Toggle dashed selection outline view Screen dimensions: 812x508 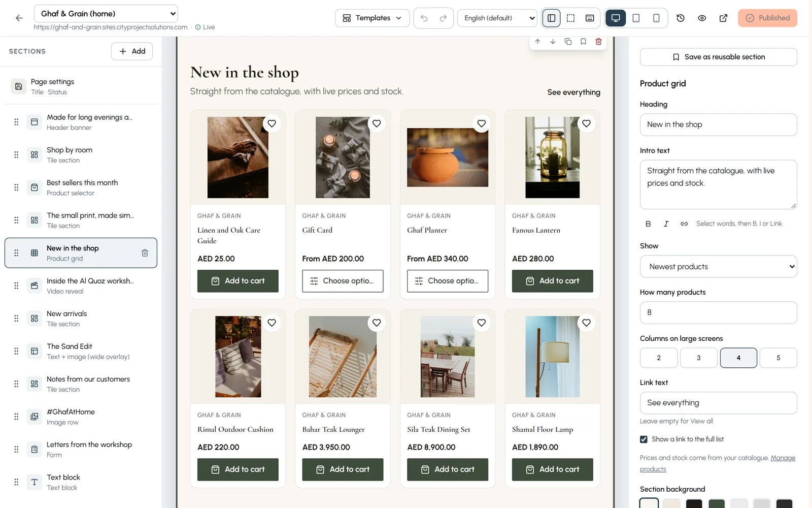(570, 18)
